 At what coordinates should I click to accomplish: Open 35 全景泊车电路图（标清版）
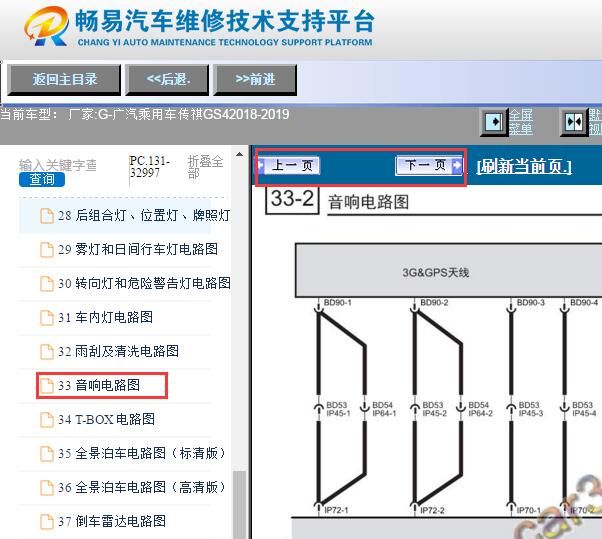pyautogui.click(x=141, y=453)
